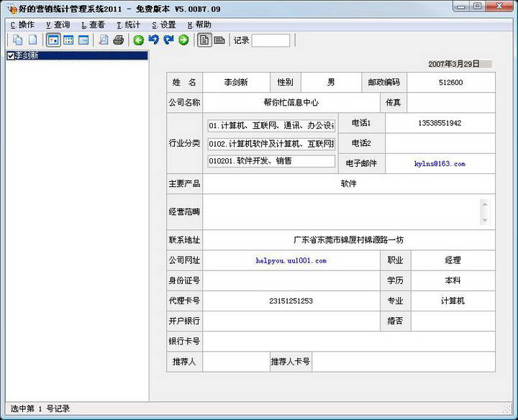This screenshot has height=420, width=518.
Task: Click the copy record toolbar icon
Action: tap(17, 40)
